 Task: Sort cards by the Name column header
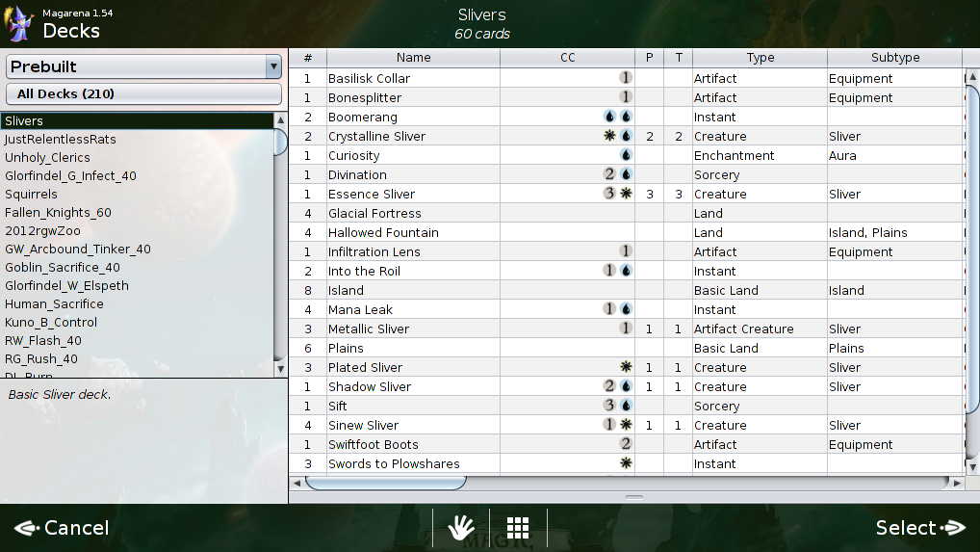tap(413, 58)
